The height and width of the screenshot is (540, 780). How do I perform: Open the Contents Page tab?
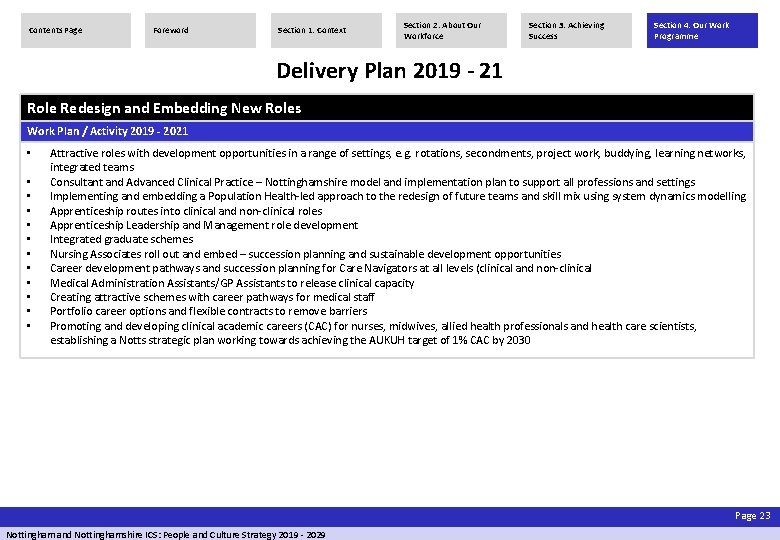(x=76, y=30)
